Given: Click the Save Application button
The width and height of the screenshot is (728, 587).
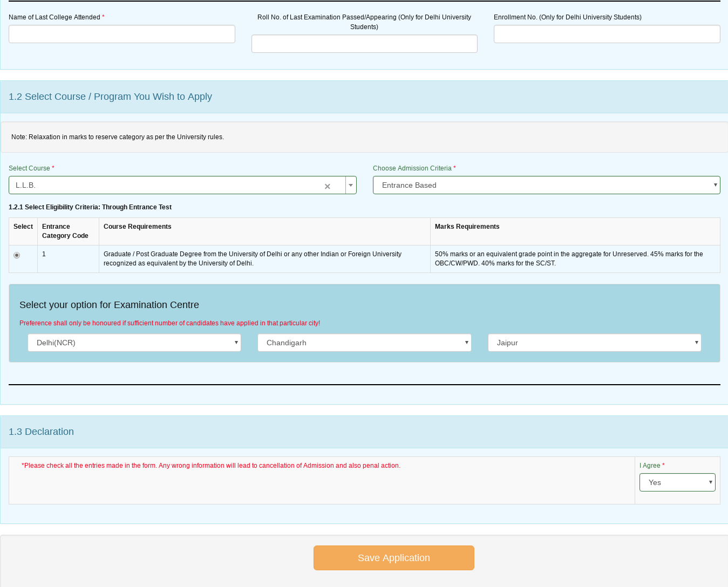Looking at the screenshot, I should [x=394, y=558].
